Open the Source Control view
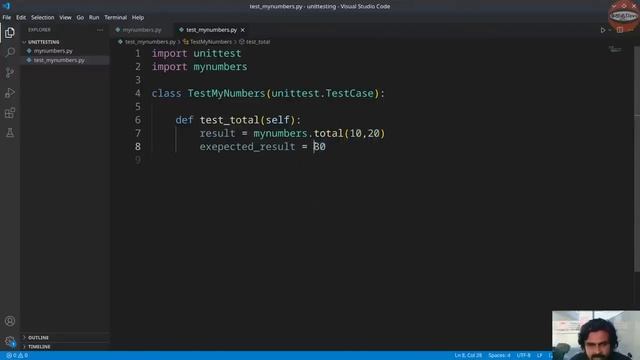The height and width of the screenshot is (360, 640). point(10,73)
